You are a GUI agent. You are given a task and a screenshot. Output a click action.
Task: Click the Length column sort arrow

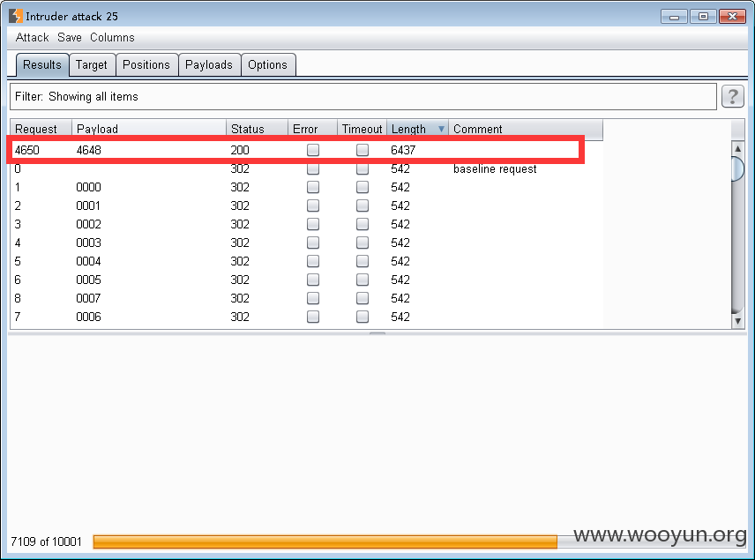tap(441, 129)
